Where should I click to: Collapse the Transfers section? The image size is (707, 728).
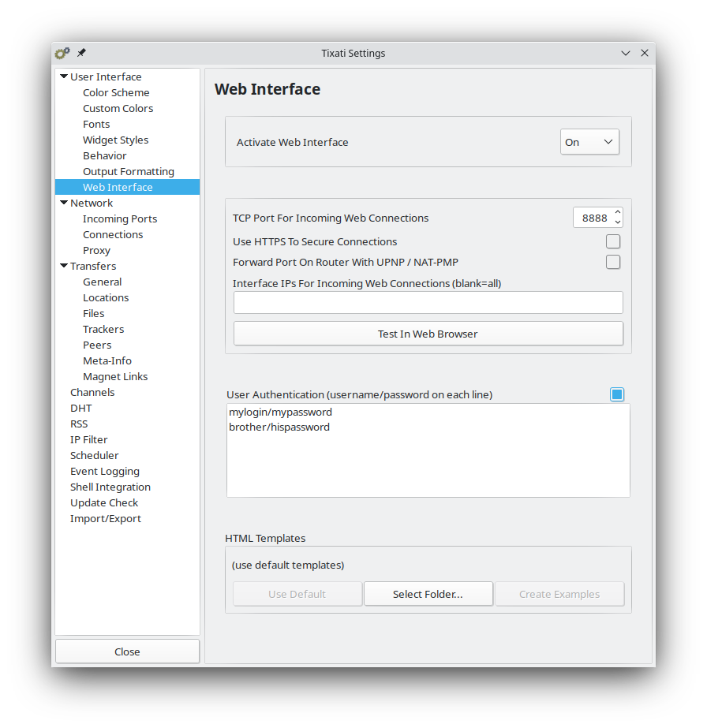click(x=64, y=266)
